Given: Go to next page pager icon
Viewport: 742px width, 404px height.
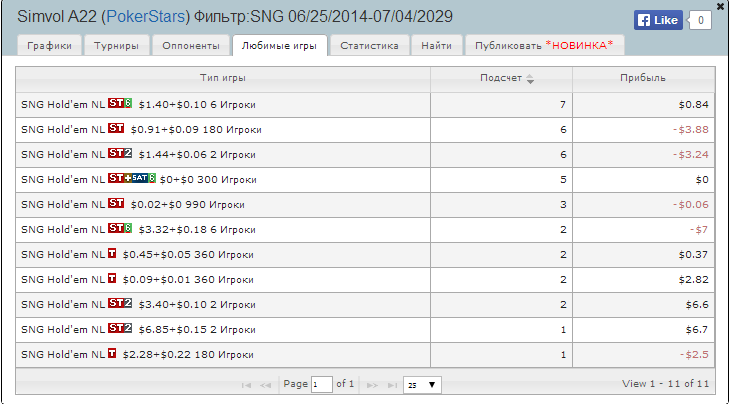Looking at the screenshot, I should click(372, 385).
